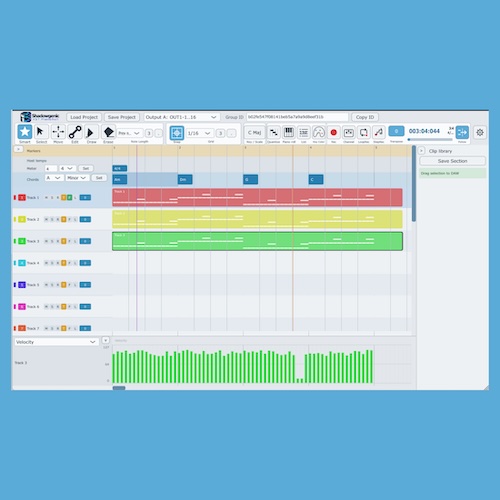Toggle the orange button on Track 3

64,241
